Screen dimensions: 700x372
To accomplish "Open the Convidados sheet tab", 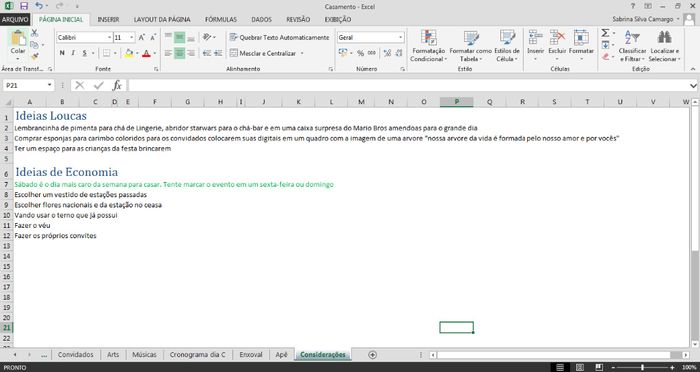I will tap(76, 355).
